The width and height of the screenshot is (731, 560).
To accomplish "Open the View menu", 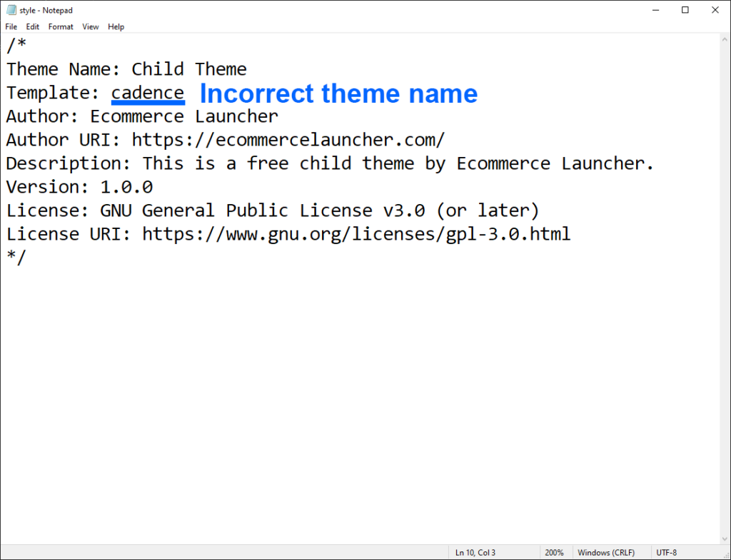I will pos(91,27).
